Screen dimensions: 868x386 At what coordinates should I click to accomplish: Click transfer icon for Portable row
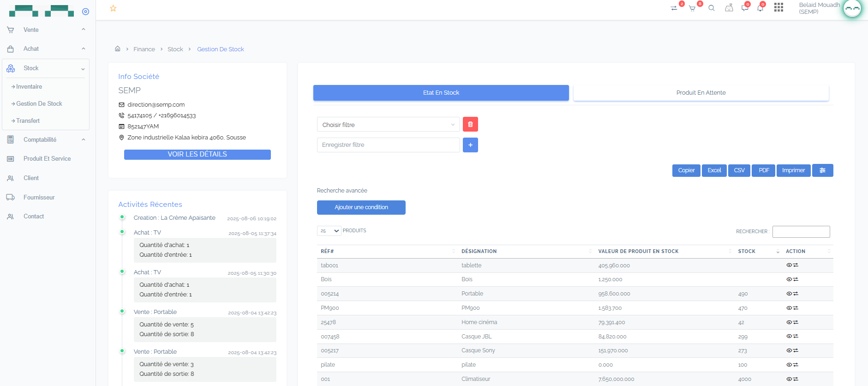[796, 294]
